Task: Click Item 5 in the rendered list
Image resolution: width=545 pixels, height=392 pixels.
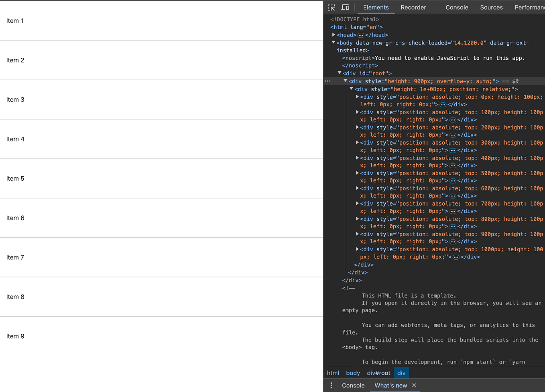Action: point(15,178)
